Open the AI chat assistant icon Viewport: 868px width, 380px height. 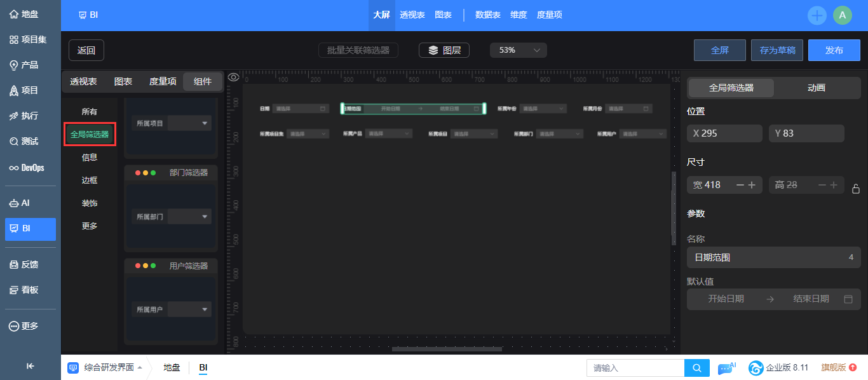tap(726, 368)
